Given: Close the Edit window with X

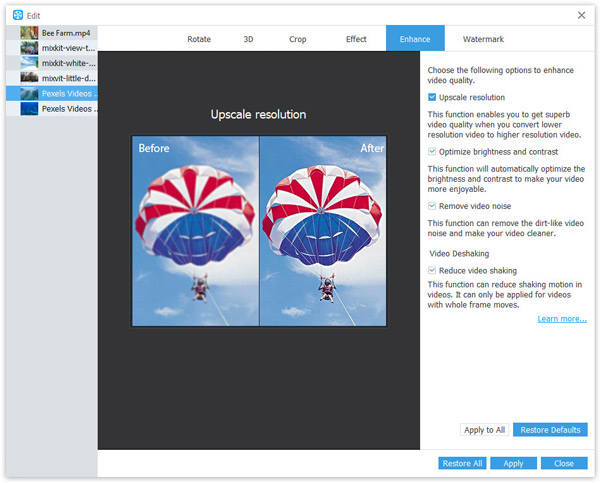Looking at the screenshot, I should coord(582,14).
